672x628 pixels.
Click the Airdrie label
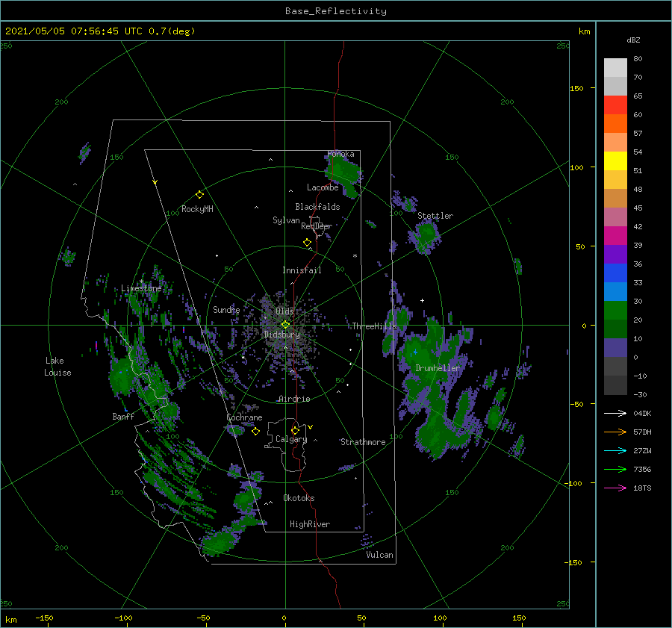294,399
